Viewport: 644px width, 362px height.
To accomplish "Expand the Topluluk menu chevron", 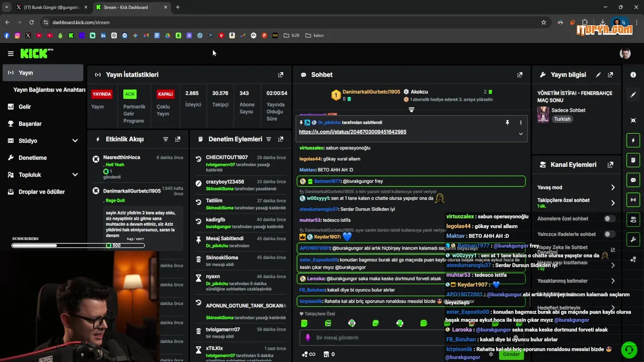I will coord(75,174).
